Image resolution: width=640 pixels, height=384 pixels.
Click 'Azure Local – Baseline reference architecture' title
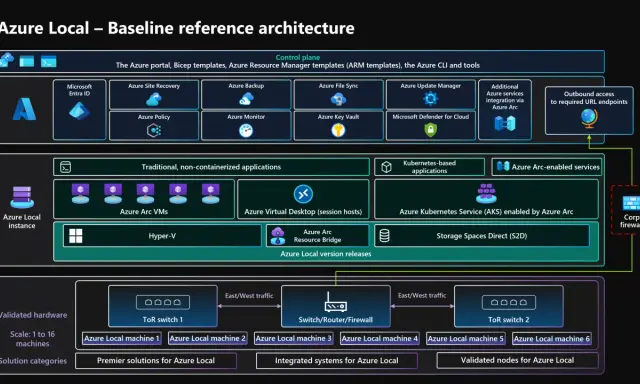point(177,28)
